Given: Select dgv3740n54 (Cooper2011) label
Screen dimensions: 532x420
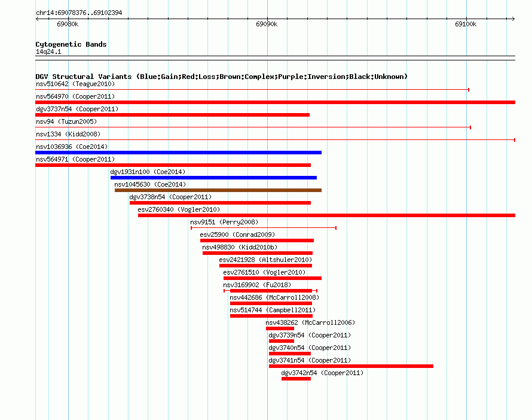Looking at the screenshot, I should [x=310, y=348].
